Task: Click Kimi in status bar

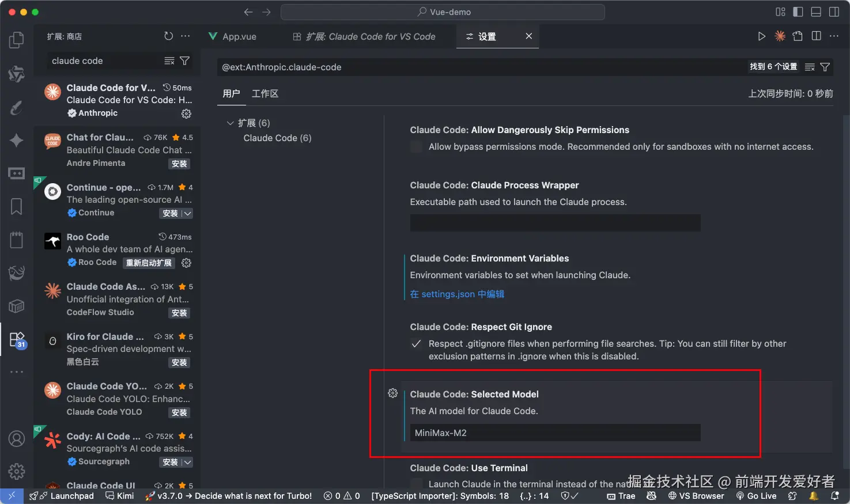Action: tap(120, 496)
